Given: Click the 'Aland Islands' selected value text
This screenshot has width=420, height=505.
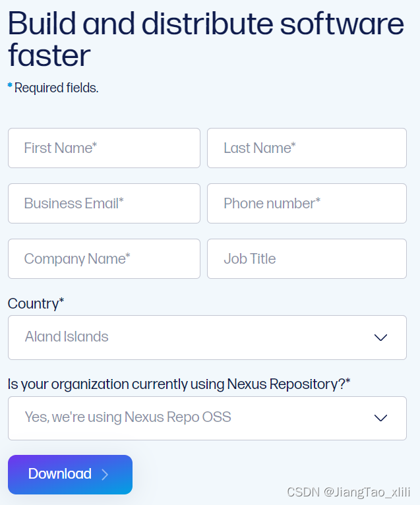Looking at the screenshot, I should (67, 337).
